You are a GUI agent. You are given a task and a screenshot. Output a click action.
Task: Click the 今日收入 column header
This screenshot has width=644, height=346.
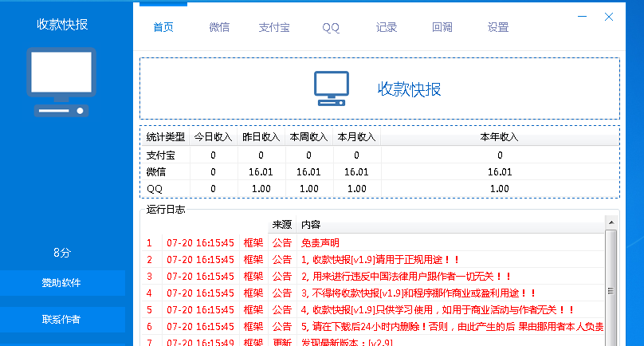coord(213,137)
